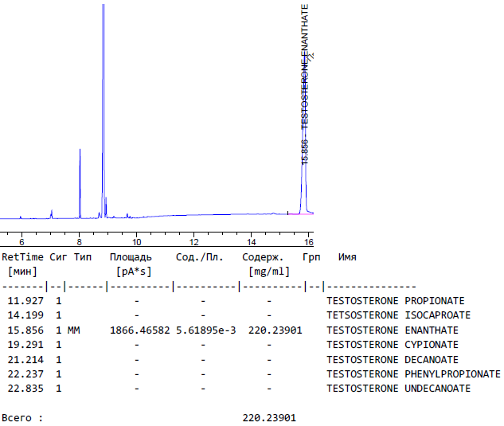The image size is (504, 426).
Task: Click the 5.61895e-3 response factor value
Action: tap(206, 330)
